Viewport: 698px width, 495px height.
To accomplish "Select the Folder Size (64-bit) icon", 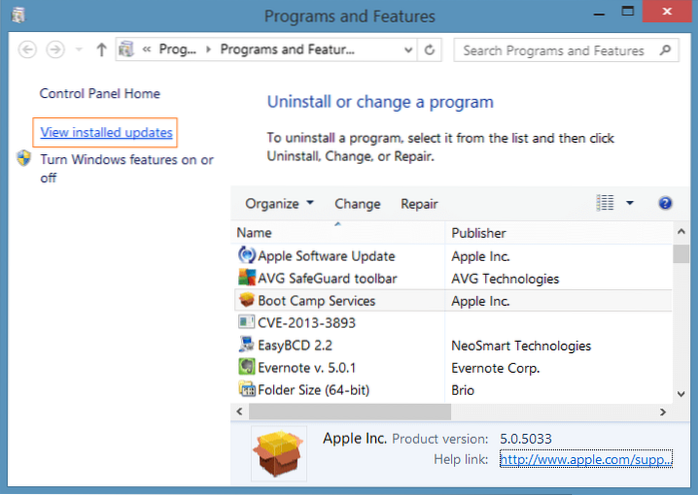I will coord(247,389).
